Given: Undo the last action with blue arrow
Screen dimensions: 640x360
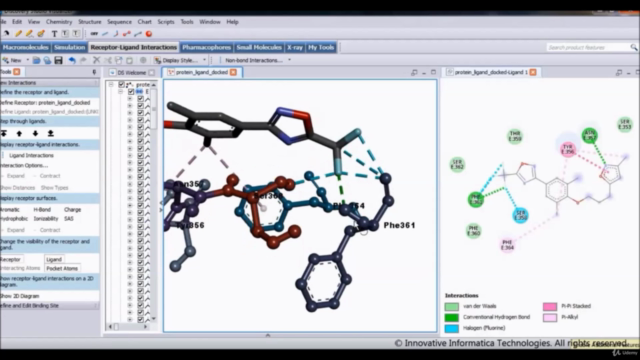Looking at the screenshot, I should 72,60.
